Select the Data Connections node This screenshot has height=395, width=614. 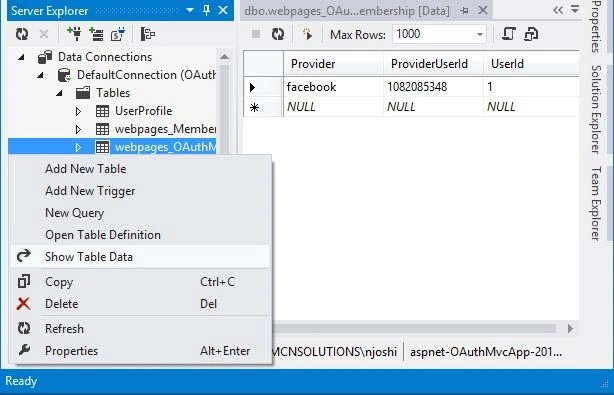click(105, 57)
